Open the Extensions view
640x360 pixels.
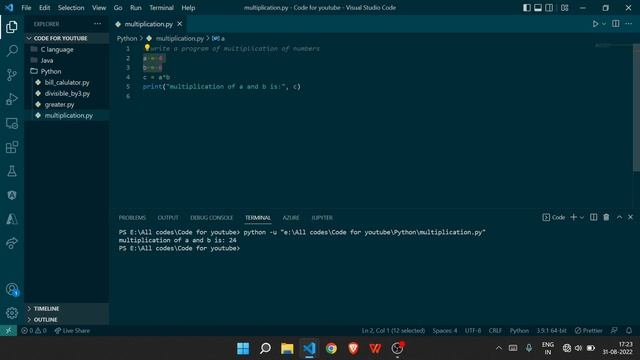[x=12, y=147]
